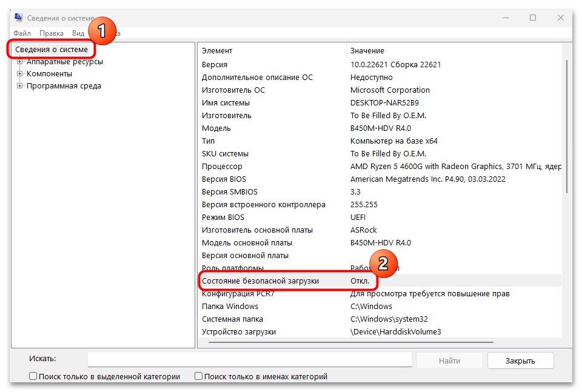Viewport: 582px width, 392px height.
Task: Minimize the Сведения о системе window
Action: click(x=505, y=18)
